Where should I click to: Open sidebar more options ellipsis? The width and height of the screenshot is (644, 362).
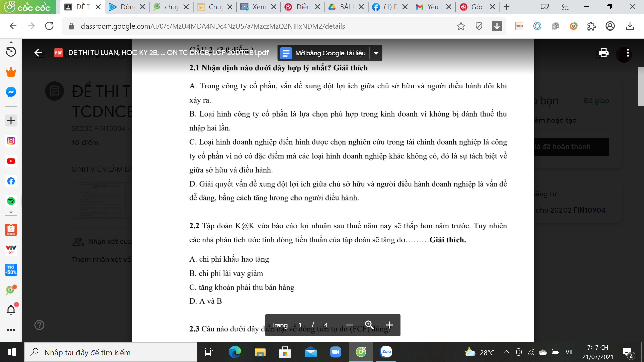tap(11, 330)
